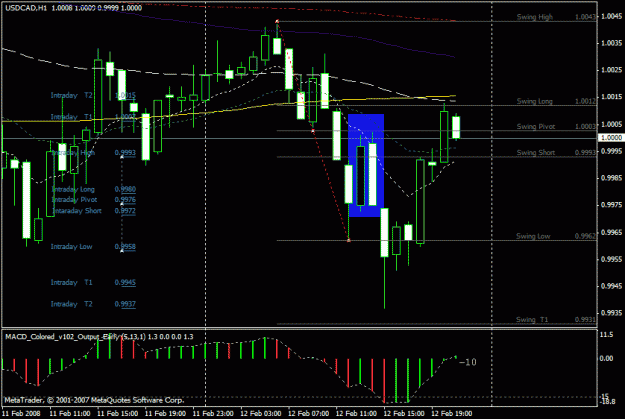The height and width of the screenshot is (419, 625).
Task: Select the Swing Short label
Action: (536, 152)
